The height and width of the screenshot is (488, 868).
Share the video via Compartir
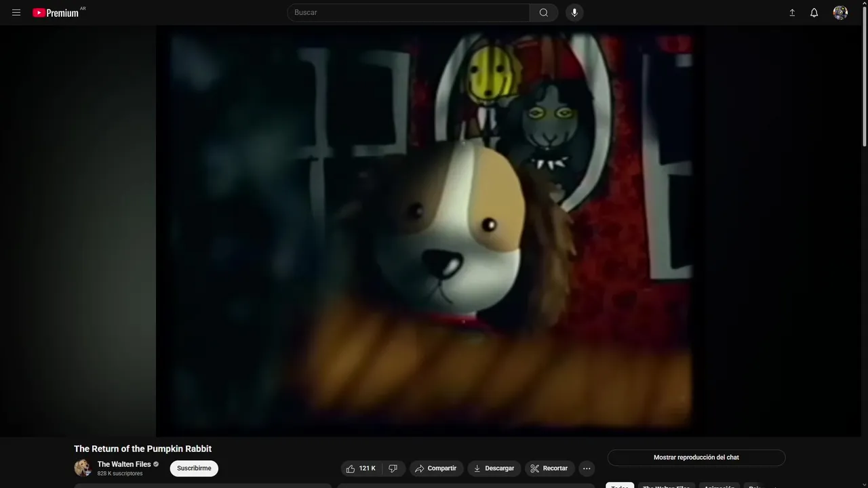tap(437, 468)
